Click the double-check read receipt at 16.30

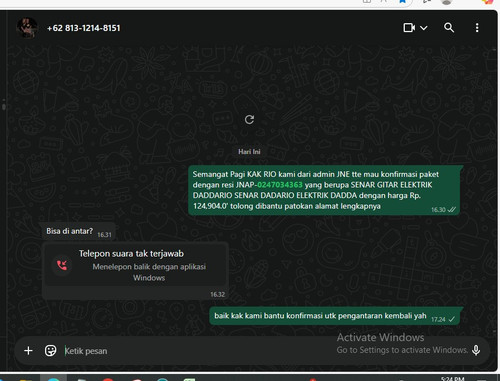(x=452, y=210)
